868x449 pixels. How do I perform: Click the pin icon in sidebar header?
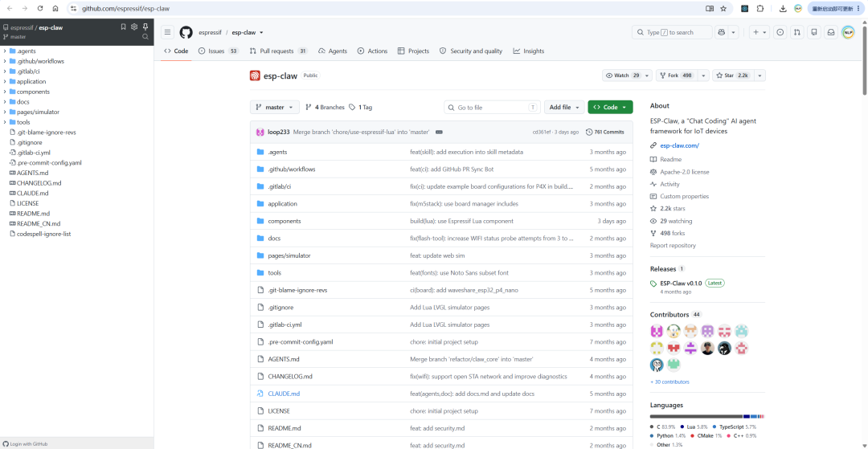(x=145, y=27)
